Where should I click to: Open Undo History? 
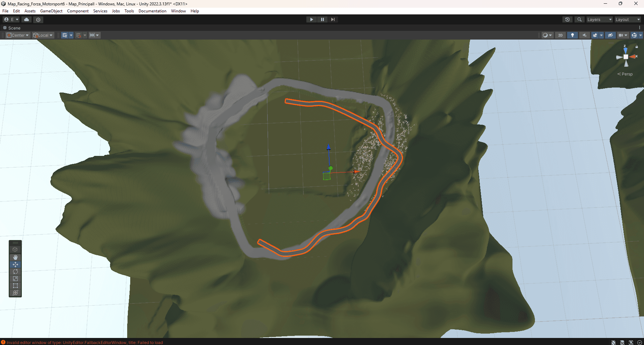coord(567,19)
